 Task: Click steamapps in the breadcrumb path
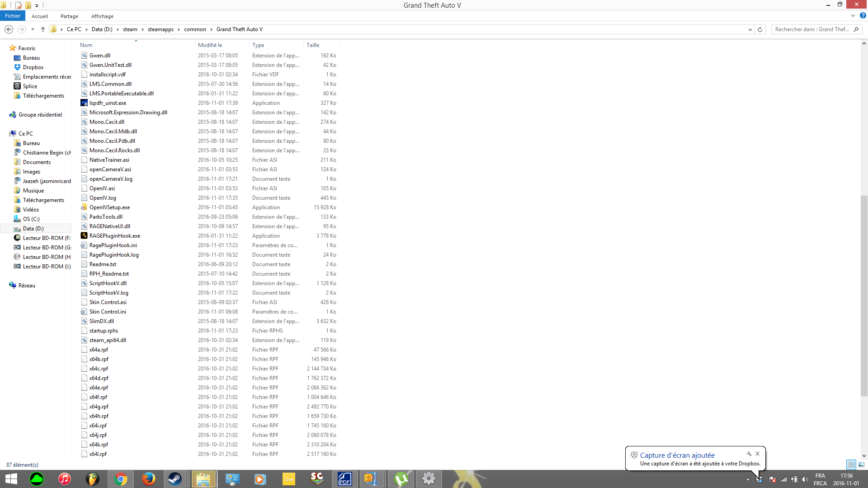[x=160, y=29]
